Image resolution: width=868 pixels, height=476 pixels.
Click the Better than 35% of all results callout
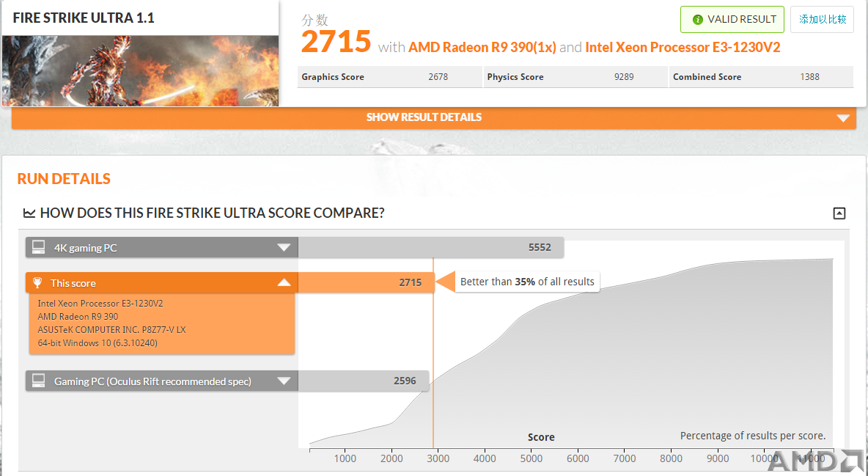tap(527, 282)
